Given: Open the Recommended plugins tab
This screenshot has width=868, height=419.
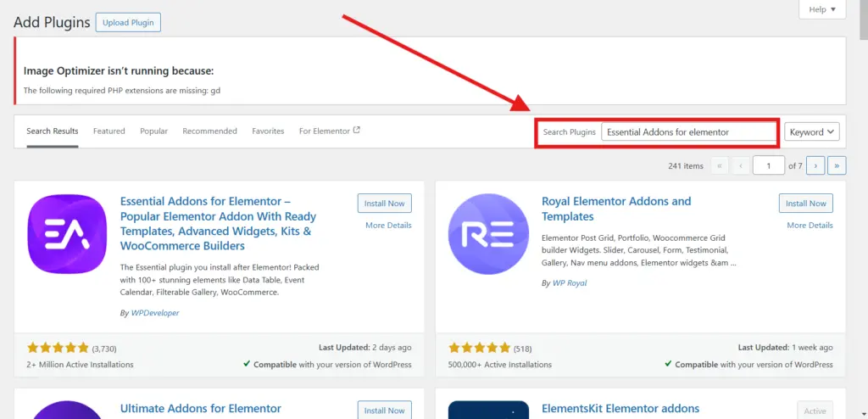Looking at the screenshot, I should coord(210,131).
